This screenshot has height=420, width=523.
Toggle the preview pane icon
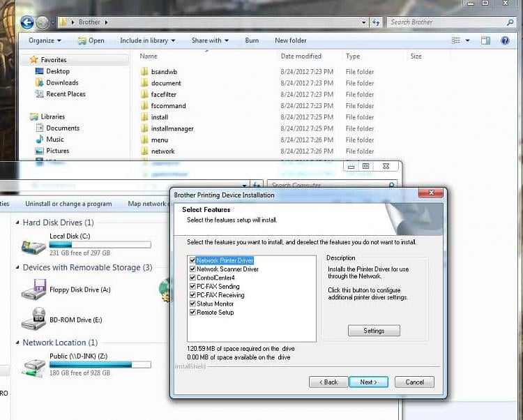485,40
